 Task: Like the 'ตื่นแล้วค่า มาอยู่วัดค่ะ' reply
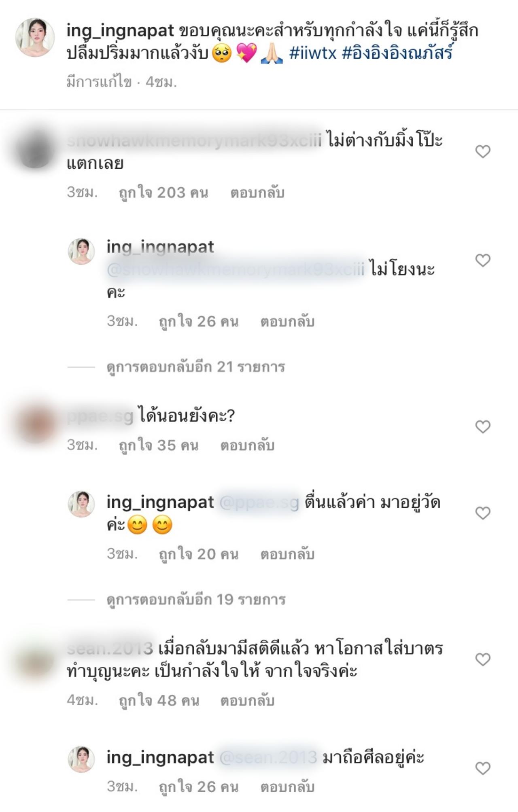tap(483, 513)
